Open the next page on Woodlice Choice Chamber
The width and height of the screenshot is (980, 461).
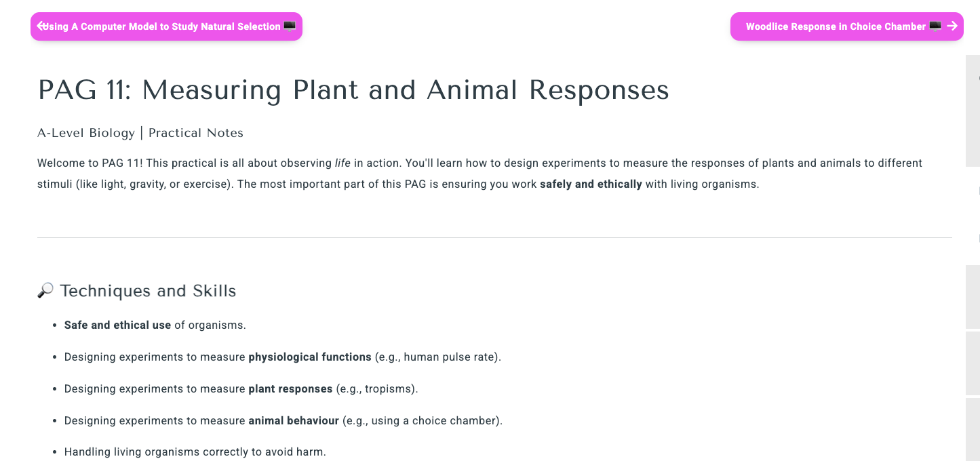(846, 26)
